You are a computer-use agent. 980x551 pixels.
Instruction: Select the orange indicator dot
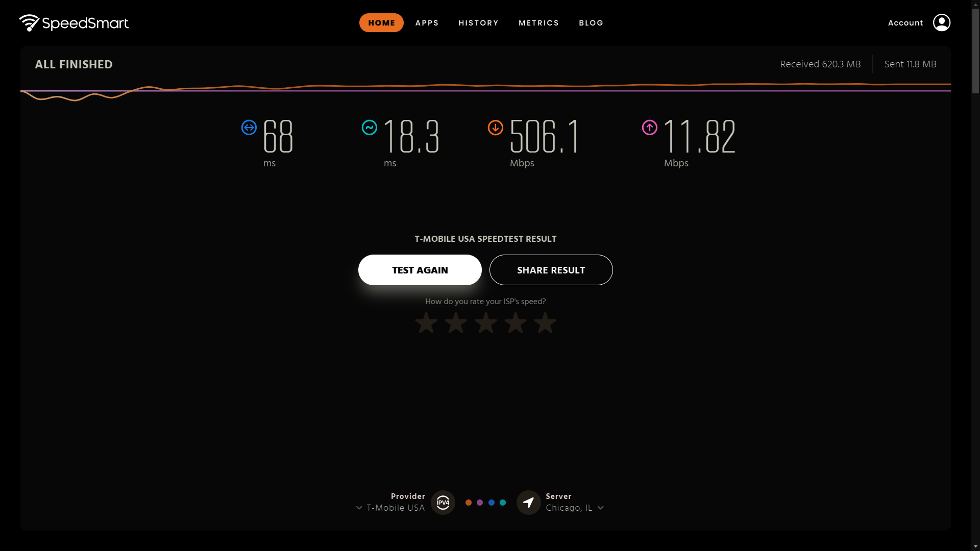(469, 503)
